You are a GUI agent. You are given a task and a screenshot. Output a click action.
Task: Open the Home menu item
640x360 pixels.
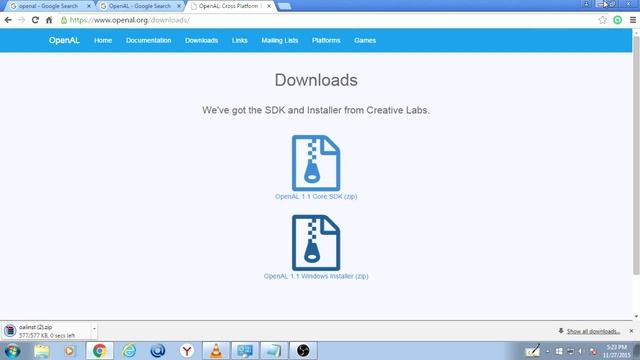(103, 40)
